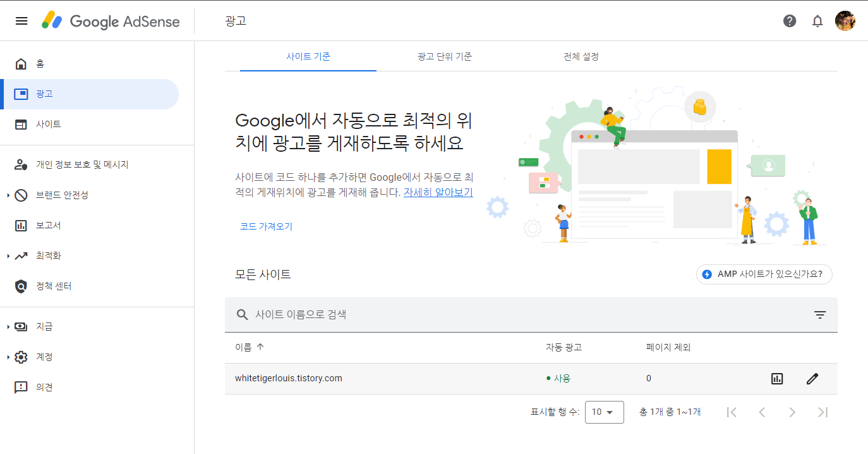Open the help question mark icon
Screen dimensions: 868x454
790,21
